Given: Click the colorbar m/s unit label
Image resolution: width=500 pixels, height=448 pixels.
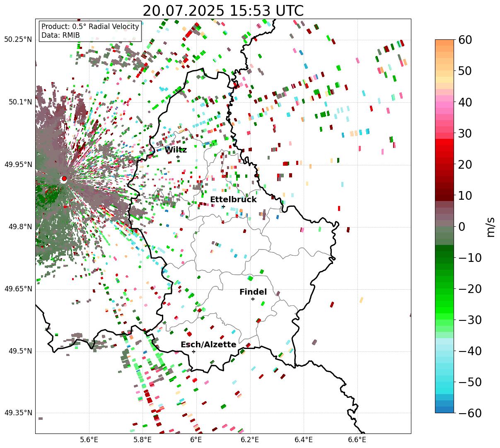Looking at the screenshot, I should coord(490,226).
